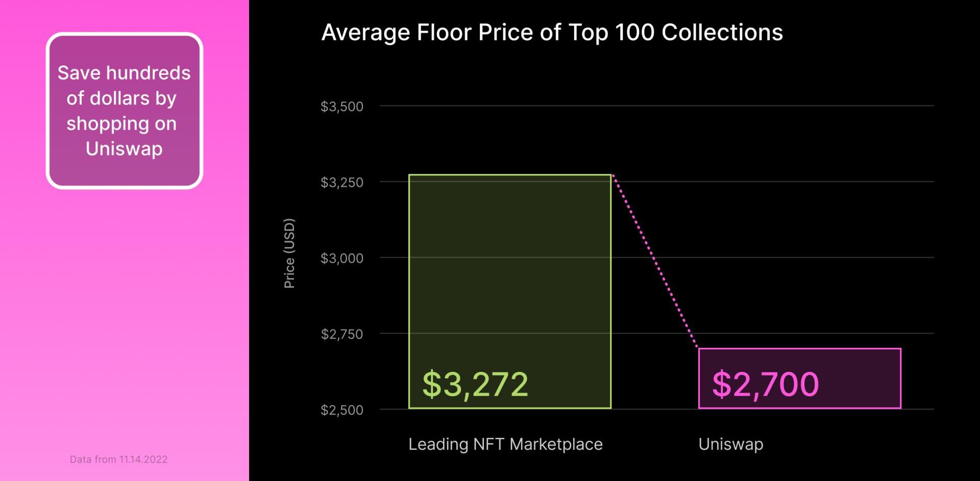Select the $2,500 y-axis label
This screenshot has height=481, width=980.
[342, 410]
